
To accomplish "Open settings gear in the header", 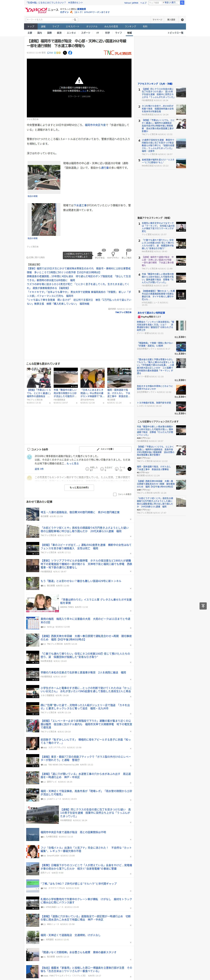I will tap(182, 20).
